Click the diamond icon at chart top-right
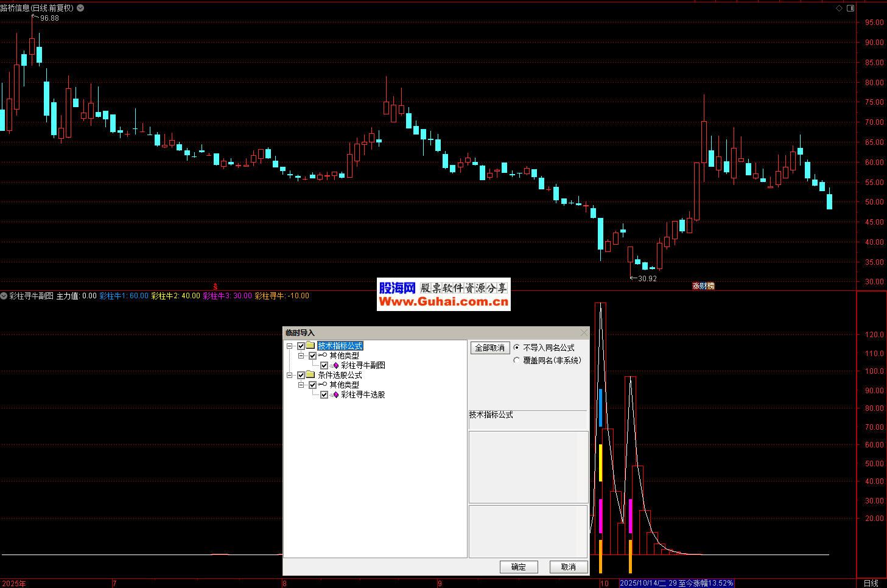The image size is (887, 588). 839,8
